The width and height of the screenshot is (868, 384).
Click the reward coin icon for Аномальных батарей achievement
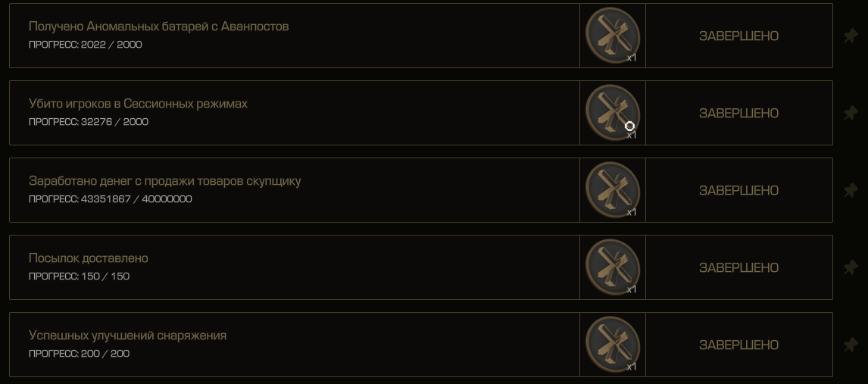tap(612, 36)
